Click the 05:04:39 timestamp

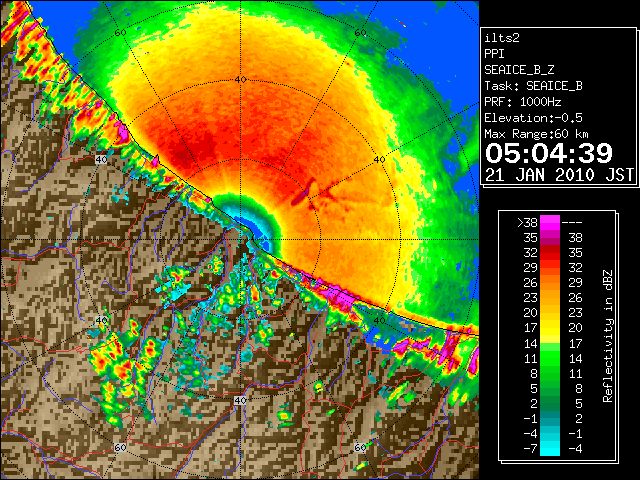tap(549, 153)
